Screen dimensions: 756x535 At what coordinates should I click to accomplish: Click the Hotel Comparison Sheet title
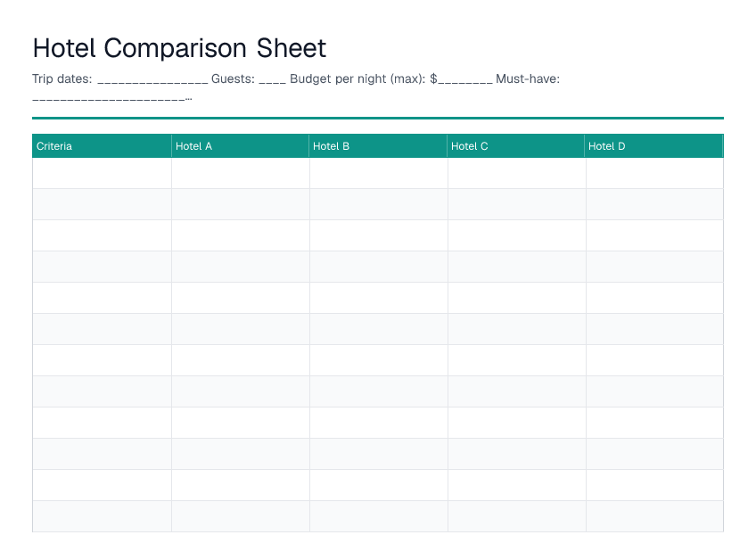[179, 48]
